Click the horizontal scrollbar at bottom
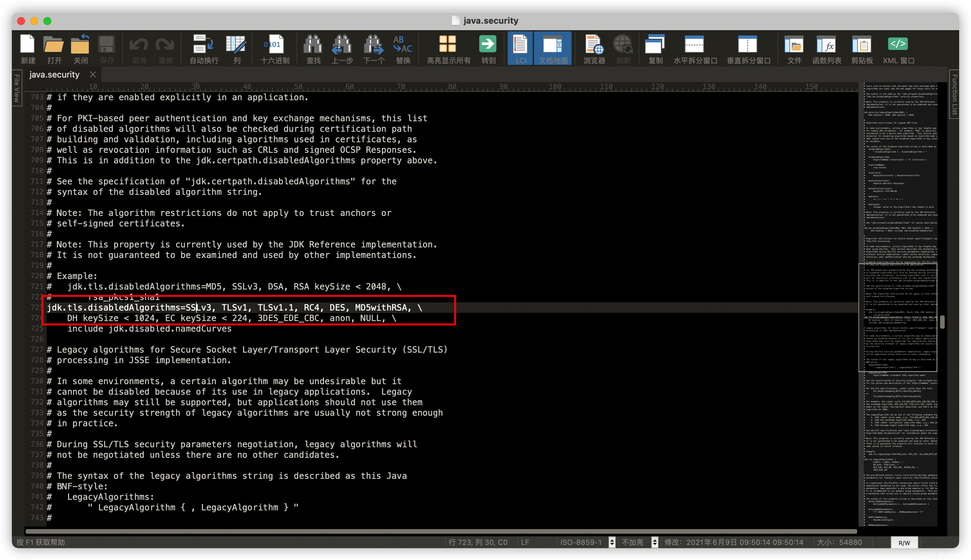971x560 pixels. [x=441, y=531]
